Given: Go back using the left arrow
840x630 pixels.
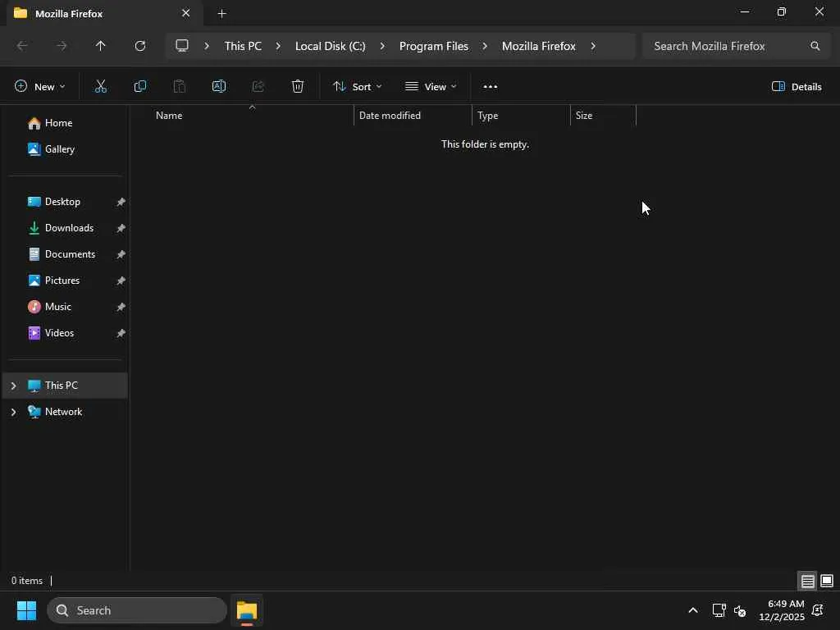Looking at the screenshot, I should [22, 46].
